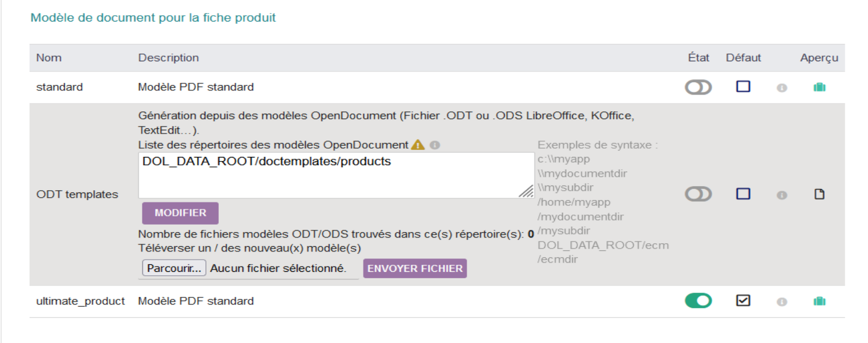Show info icon for ultimate_product row
868x343 pixels.
(x=782, y=302)
